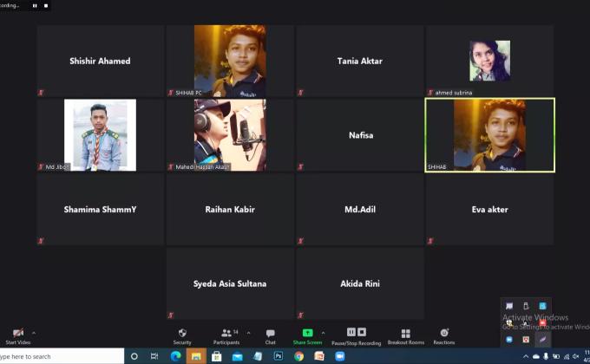590x364 pixels.
Task: Expand the arrow next to Participants
Action: point(248,333)
